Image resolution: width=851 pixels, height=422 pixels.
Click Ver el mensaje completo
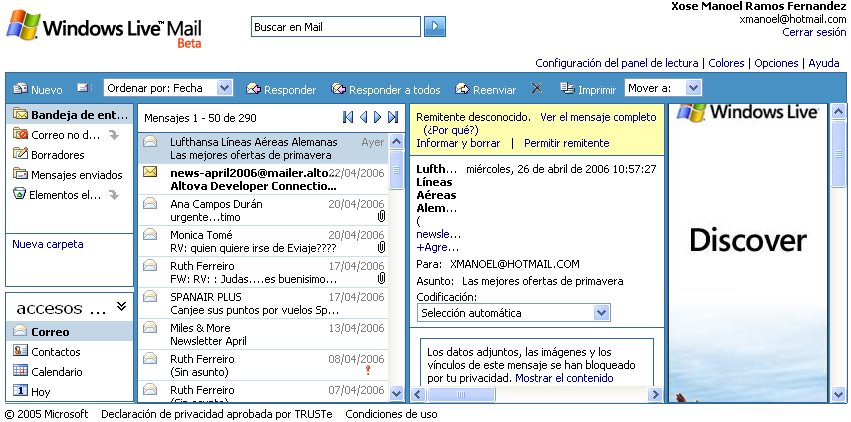pyautogui.click(x=598, y=117)
